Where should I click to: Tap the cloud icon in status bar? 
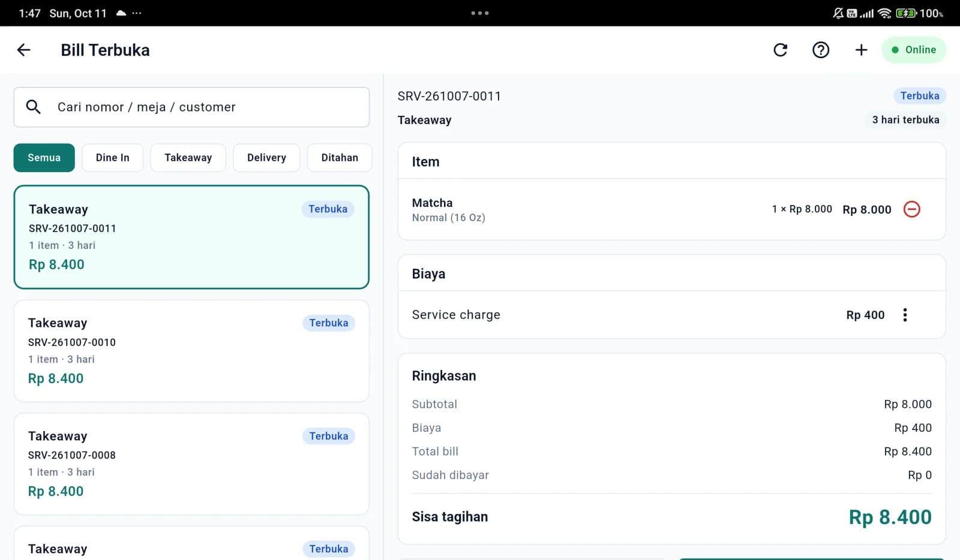[x=121, y=13]
